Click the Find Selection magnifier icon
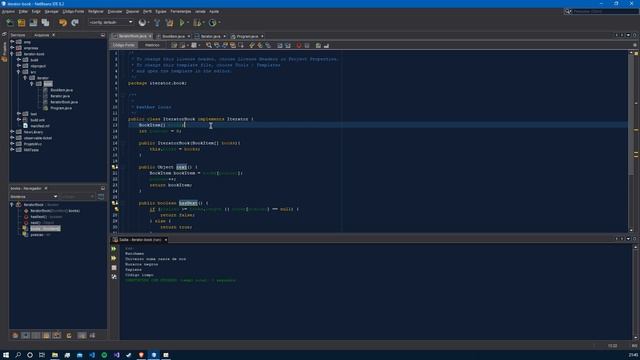This screenshot has width=640, height=360. 209,45
